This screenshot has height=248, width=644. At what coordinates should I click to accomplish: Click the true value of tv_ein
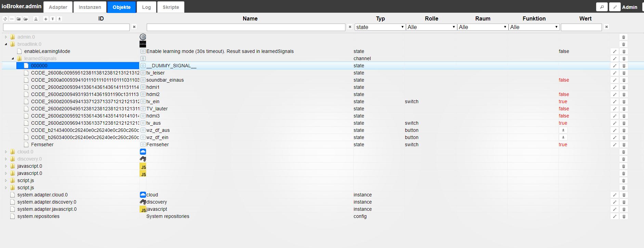[x=563, y=101]
